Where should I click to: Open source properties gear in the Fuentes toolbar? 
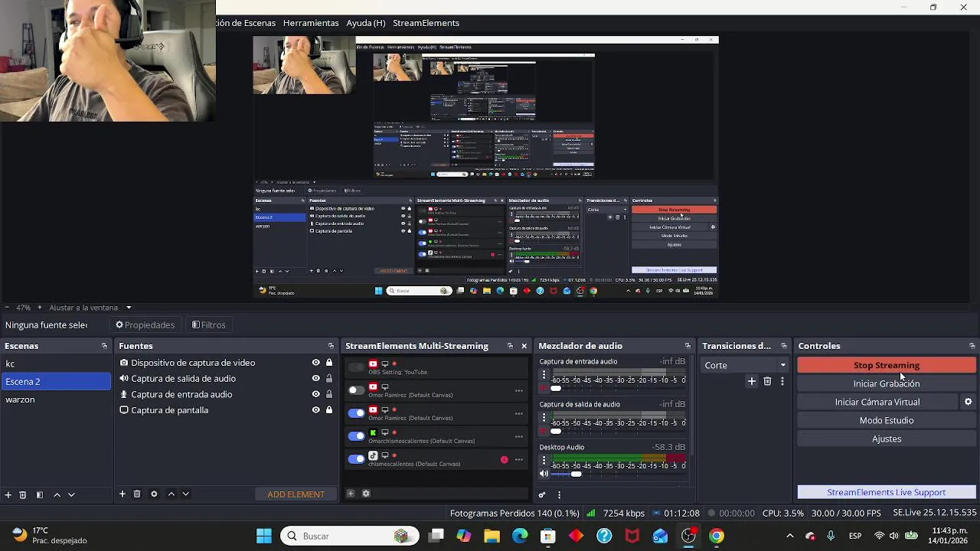tap(154, 494)
